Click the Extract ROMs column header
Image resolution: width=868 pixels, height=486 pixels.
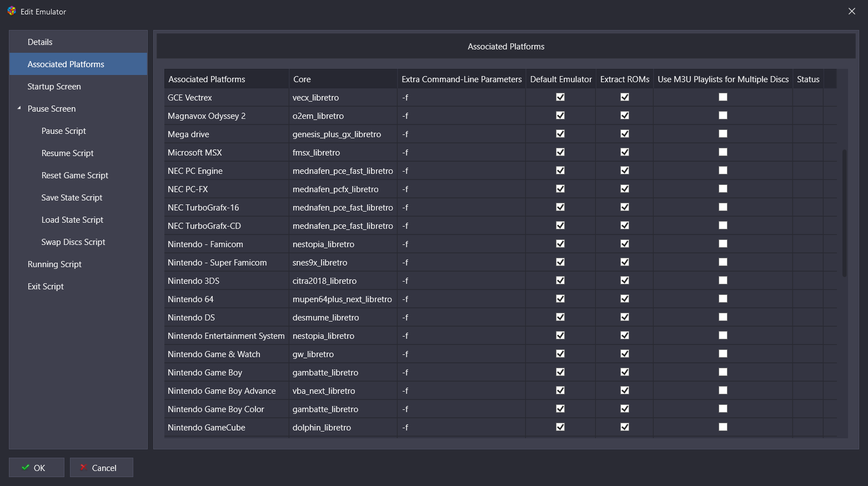[625, 79]
